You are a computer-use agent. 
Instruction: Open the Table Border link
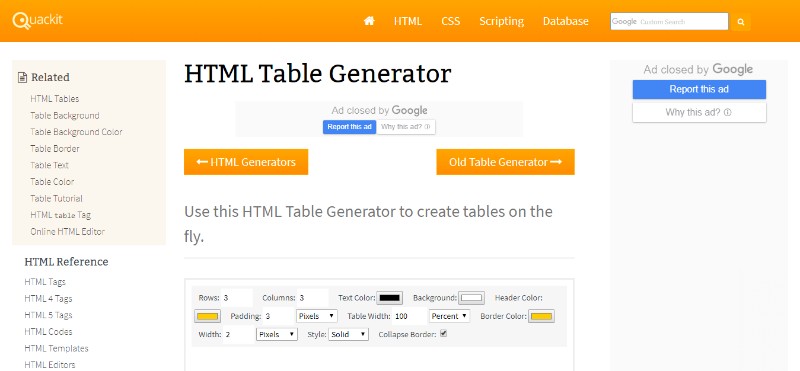(x=55, y=149)
